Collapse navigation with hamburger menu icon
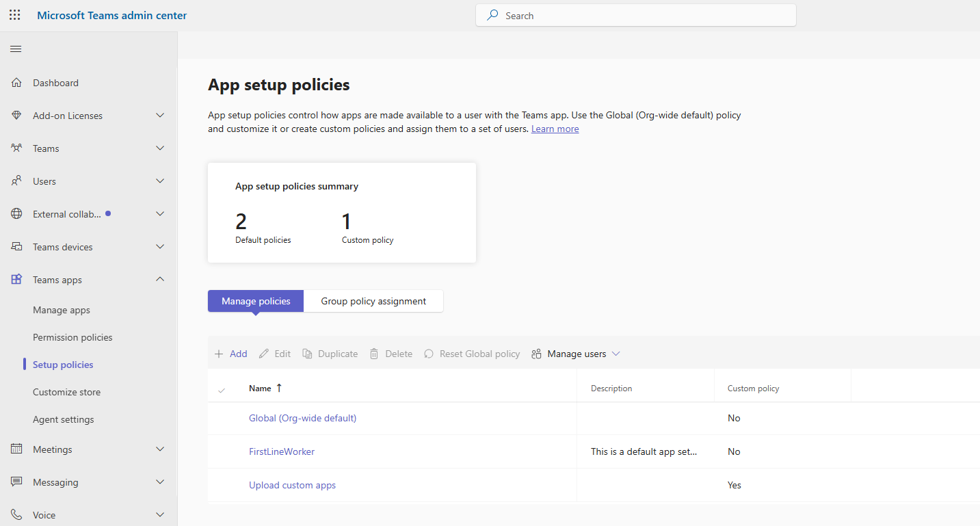 [16, 49]
